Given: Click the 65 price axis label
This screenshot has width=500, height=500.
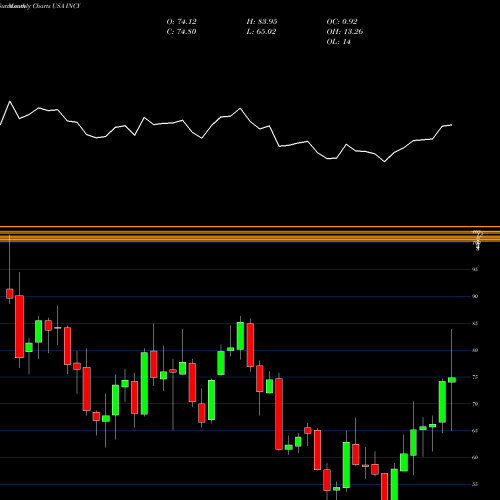Looking at the screenshot, I should click(x=475, y=431).
